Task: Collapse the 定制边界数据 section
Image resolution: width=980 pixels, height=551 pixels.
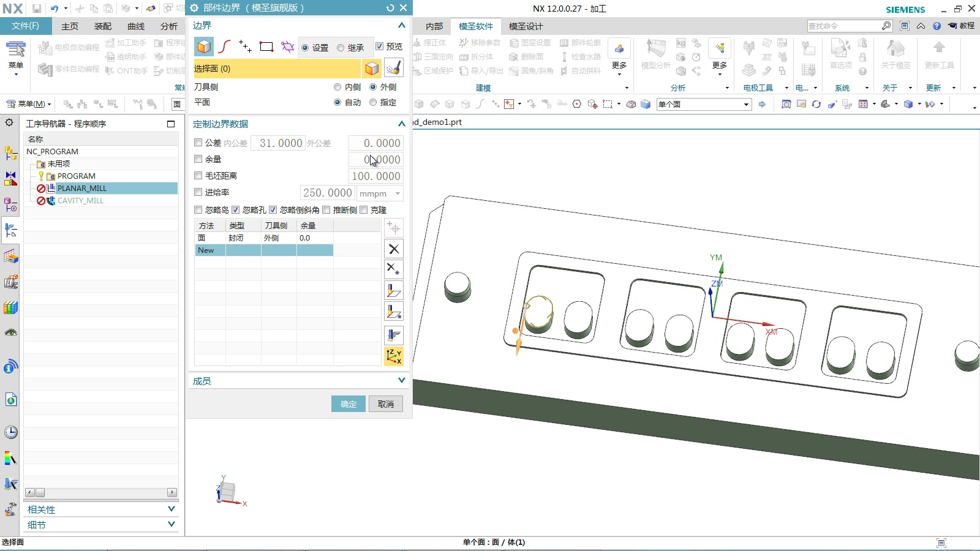Action: tap(401, 124)
